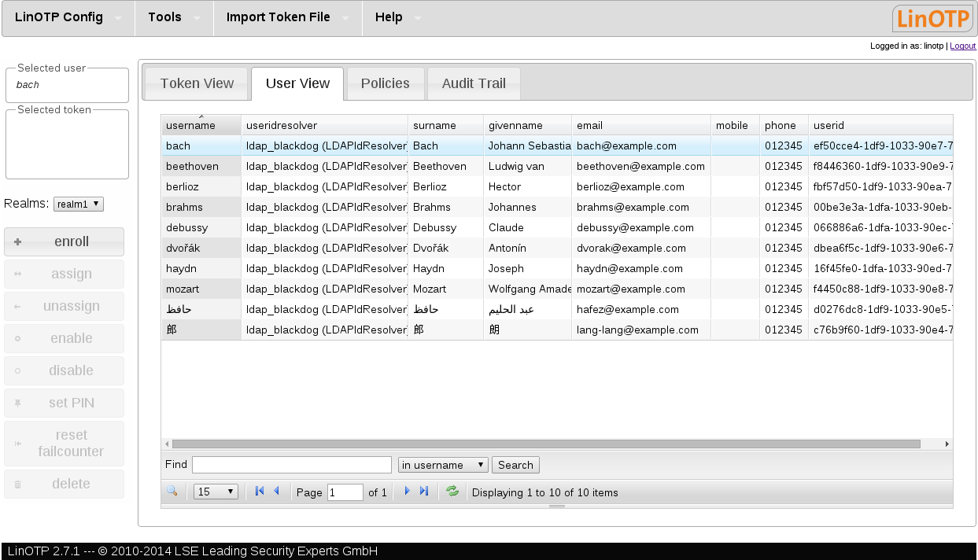
Task: Sort by the email column header
Action: pos(640,125)
